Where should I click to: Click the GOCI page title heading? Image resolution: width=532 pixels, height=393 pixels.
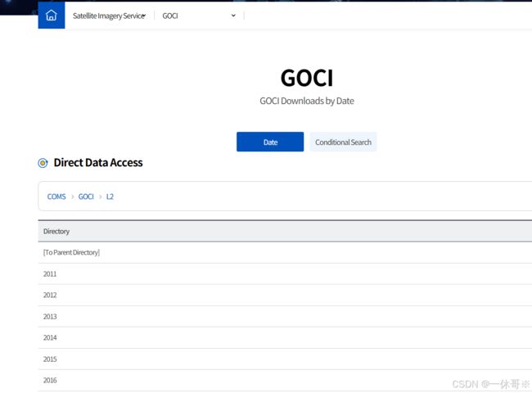[x=307, y=78]
